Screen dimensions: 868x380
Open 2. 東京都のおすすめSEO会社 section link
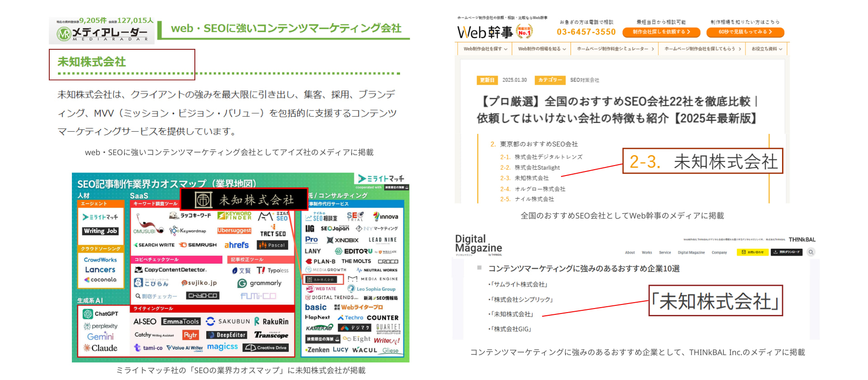(x=534, y=144)
